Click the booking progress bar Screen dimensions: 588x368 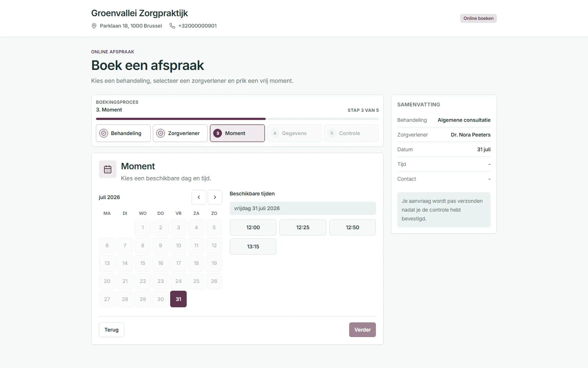coord(237,119)
